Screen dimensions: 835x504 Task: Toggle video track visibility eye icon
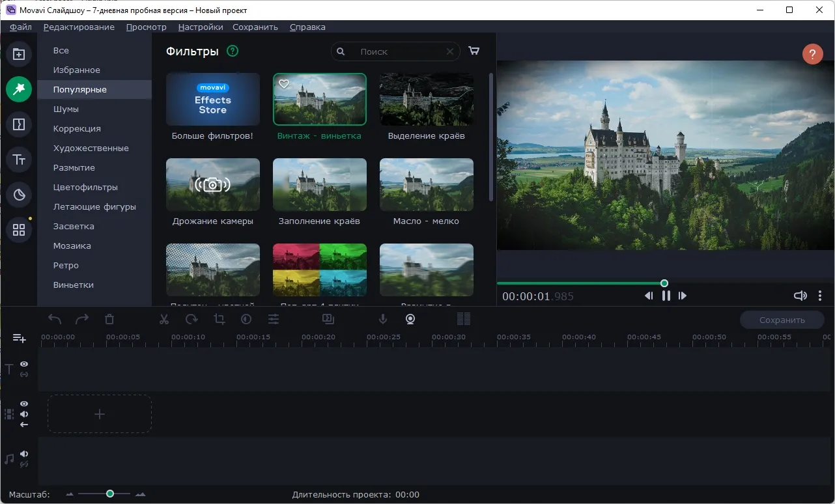24,404
